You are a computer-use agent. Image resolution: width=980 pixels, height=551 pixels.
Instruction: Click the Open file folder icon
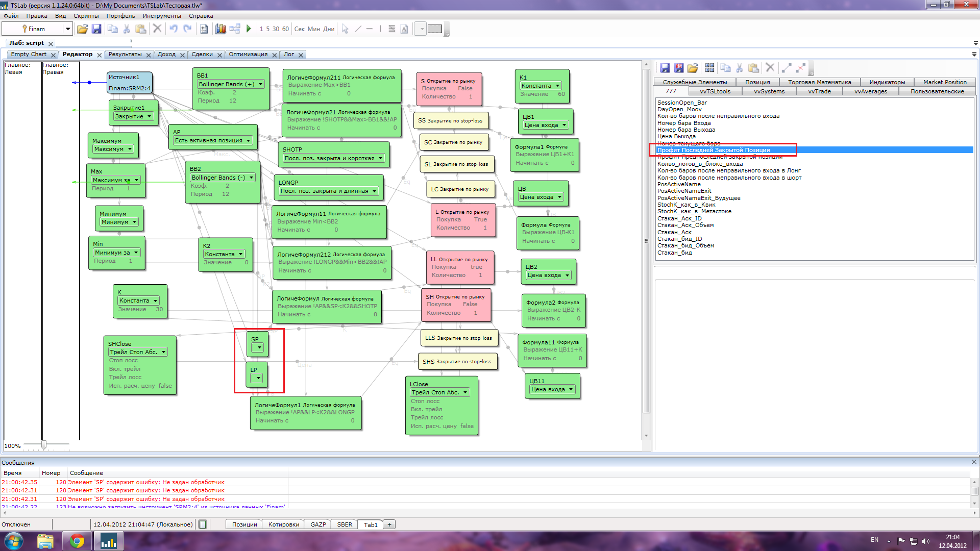82,29
